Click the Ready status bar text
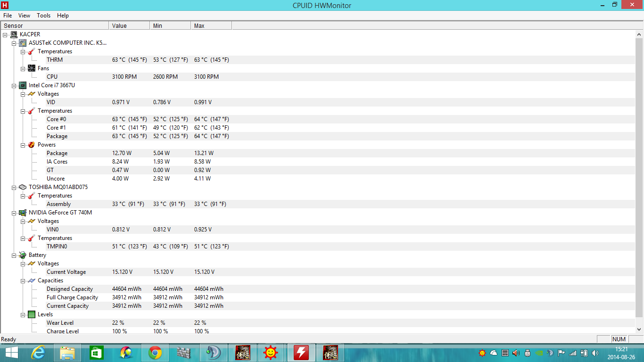 [8, 339]
